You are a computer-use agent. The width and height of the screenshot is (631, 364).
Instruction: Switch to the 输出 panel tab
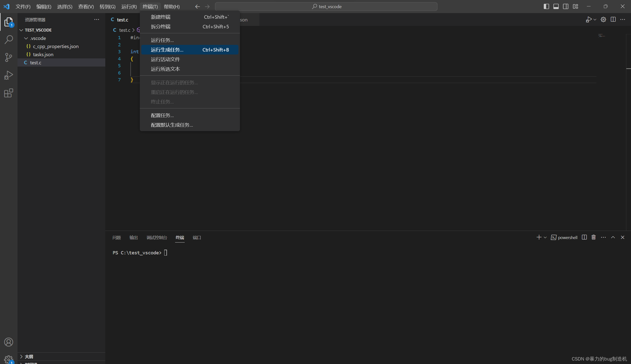(x=134, y=238)
